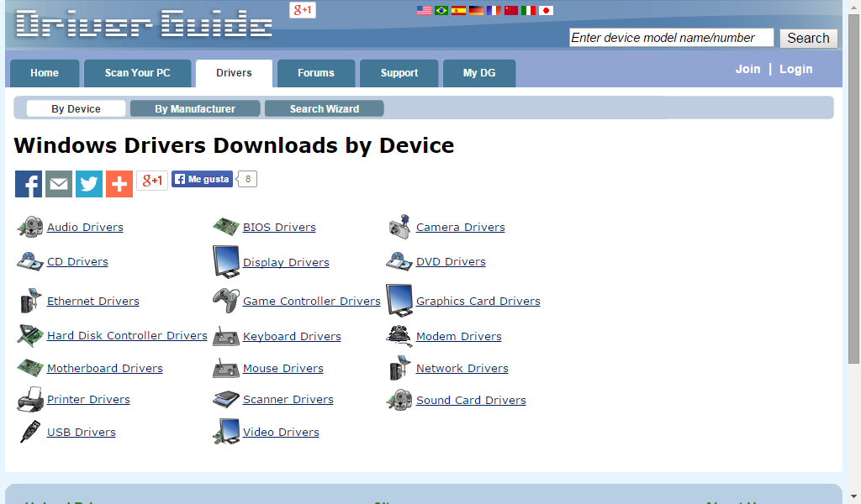The height and width of the screenshot is (504, 861).
Task: Select the Game Controller Drivers gamepad icon
Action: pyautogui.click(x=226, y=300)
